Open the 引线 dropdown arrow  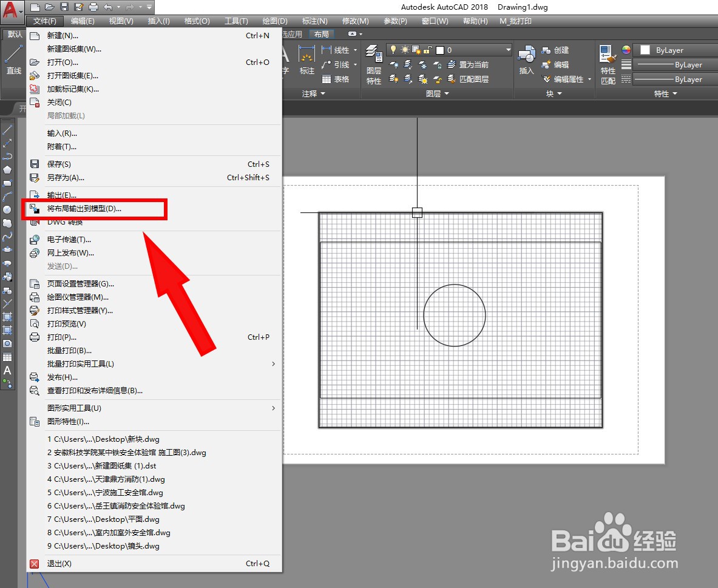tap(355, 64)
